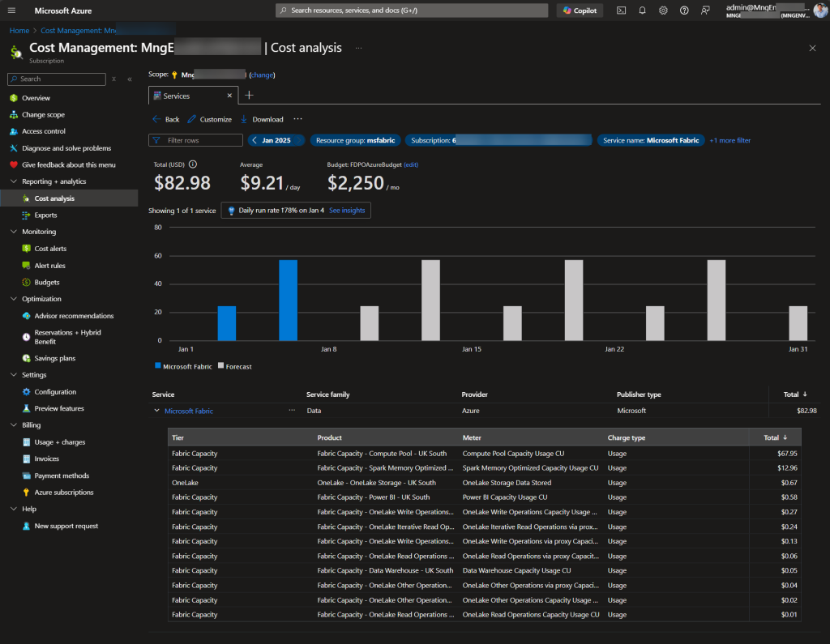
Task: Click the scope change link
Action: (262, 75)
